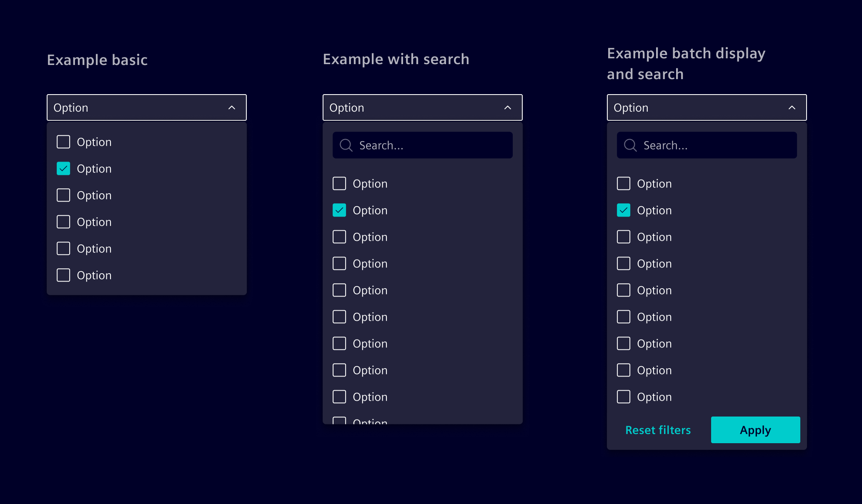
Task: Click the collapse chevron on Example basic dropdown
Action: coord(232,107)
